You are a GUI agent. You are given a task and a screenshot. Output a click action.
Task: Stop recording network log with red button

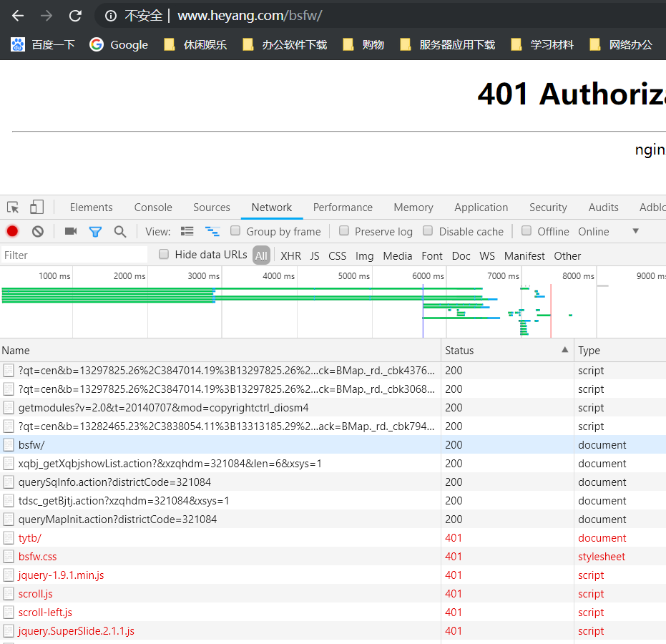[x=12, y=231]
